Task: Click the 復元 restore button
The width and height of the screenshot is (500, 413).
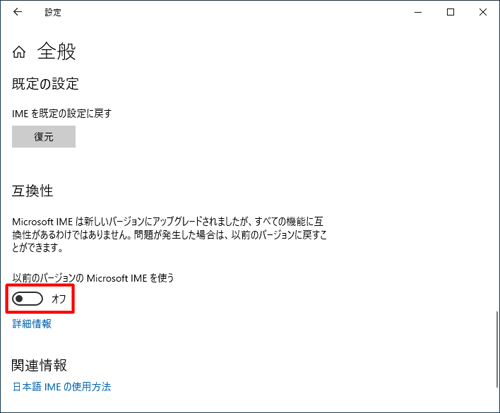Action: coord(44,137)
